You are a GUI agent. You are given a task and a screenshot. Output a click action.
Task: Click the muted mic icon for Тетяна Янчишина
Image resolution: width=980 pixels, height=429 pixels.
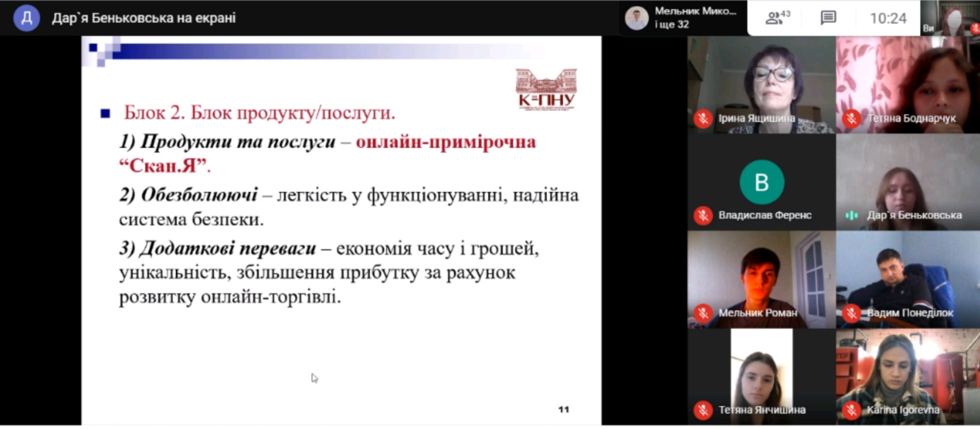pos(703,410)
